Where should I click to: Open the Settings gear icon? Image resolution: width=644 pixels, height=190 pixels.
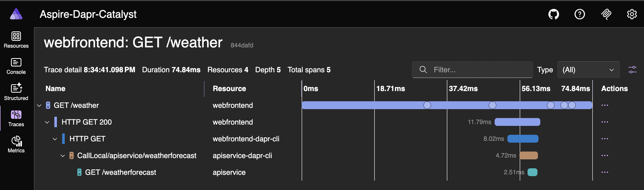click(632, 14)
